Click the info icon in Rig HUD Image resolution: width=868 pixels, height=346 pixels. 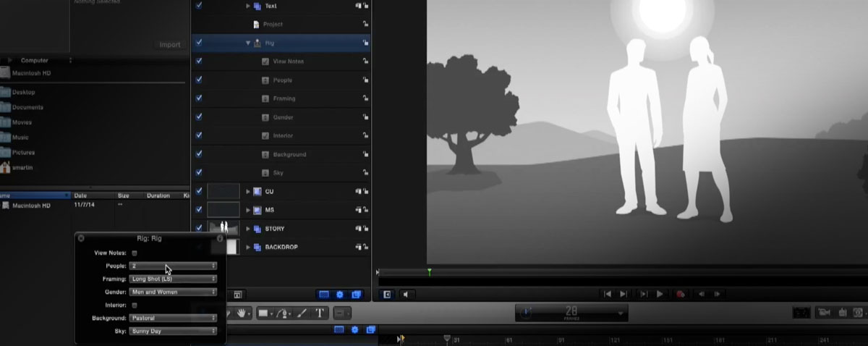[220, 237]
